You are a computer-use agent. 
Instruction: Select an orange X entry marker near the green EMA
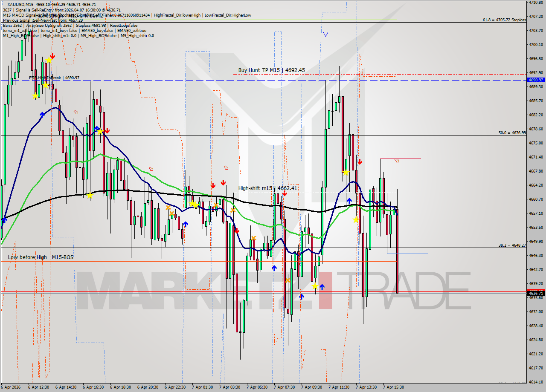click(168, 209)
